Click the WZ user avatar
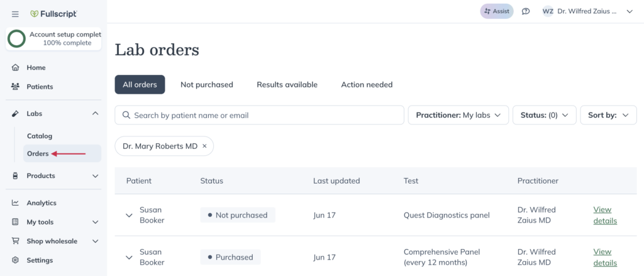This screenshot has width=644, height=276. click(x=548, y=11)
